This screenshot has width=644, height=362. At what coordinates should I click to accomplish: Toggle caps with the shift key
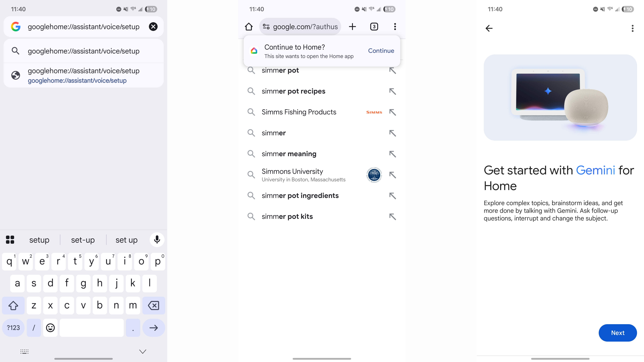[13, 305]
